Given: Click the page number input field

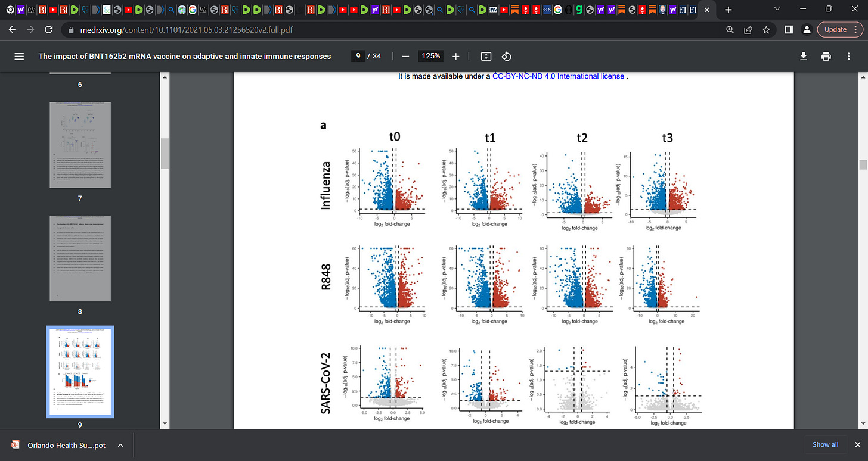Looking at the screenshot, I should tap(358, 56).
